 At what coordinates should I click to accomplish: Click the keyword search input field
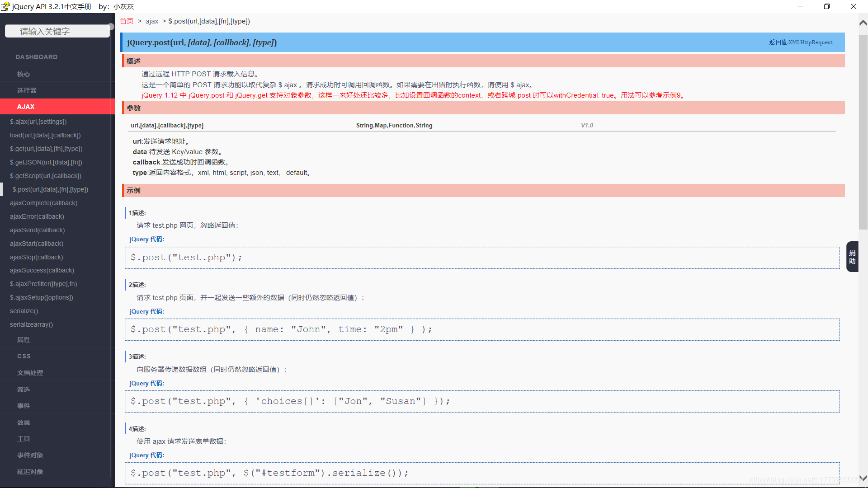[x=57, y=31]
